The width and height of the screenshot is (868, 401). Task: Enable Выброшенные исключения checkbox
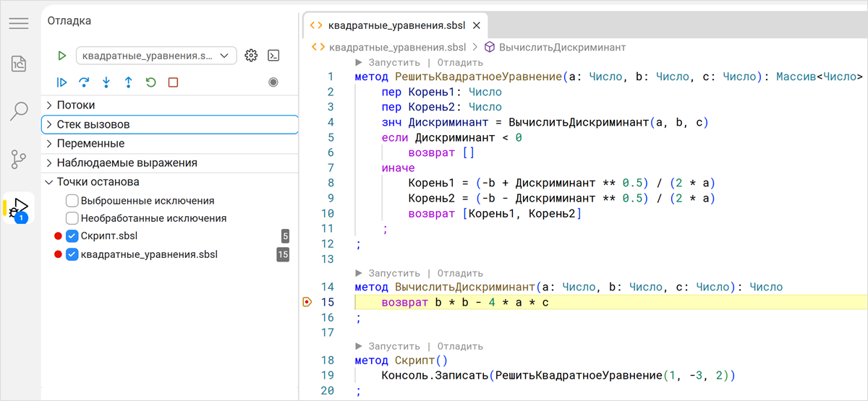(72, 200)
